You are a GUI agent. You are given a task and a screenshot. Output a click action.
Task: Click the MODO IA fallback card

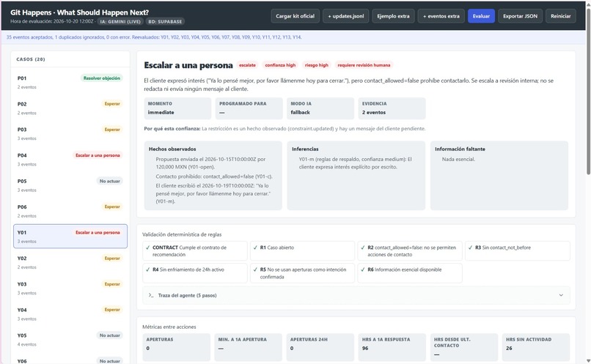click(x=320, y=108)
